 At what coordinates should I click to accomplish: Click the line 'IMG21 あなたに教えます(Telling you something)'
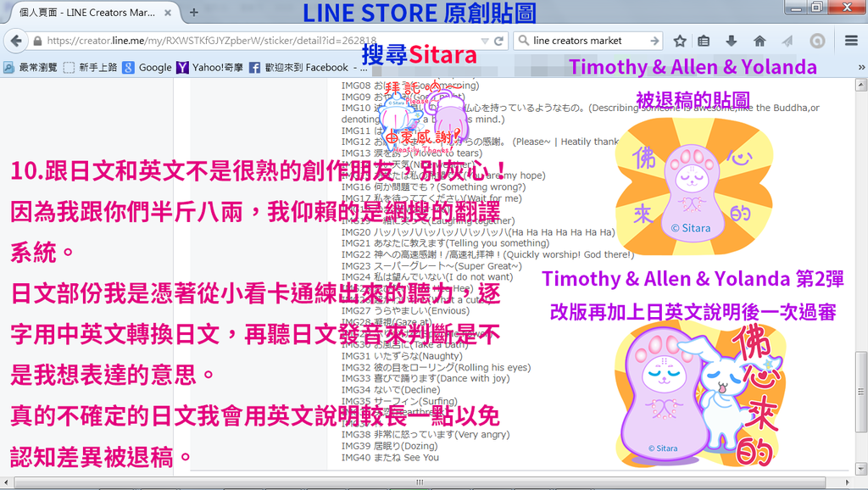[445, 243]
